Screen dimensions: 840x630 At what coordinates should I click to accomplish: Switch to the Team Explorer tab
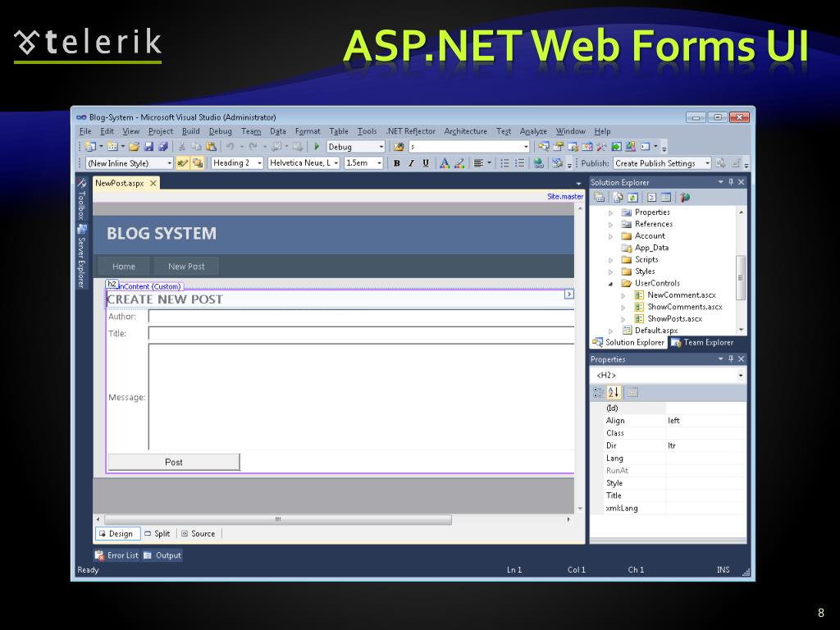tap(702, 342)
